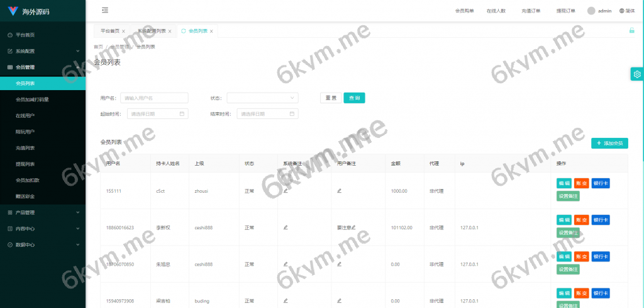Open 提现列表 in the sidebar

pyautogui.click(x=43, y=164)
